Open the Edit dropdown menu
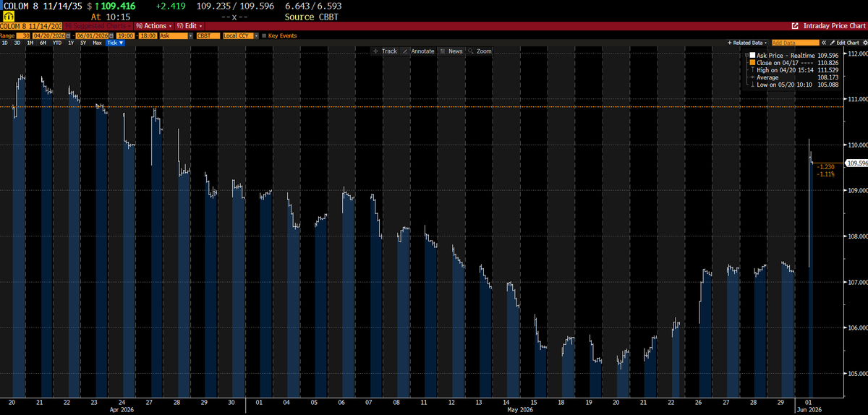The image size is (868, 415). 188,26
